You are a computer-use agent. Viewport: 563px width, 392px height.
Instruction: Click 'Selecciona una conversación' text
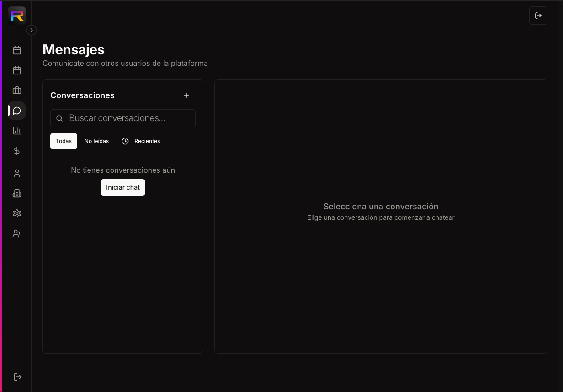[x=381, y=207]
